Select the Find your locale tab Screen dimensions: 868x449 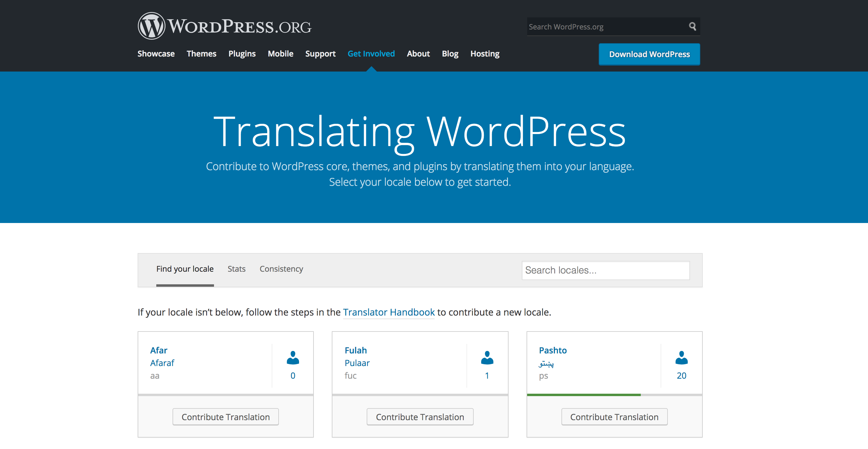(x=185, y=269)
